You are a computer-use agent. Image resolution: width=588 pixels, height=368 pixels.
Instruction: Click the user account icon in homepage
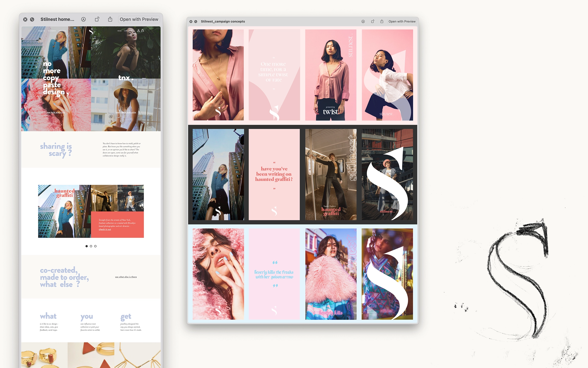[138, 31]
